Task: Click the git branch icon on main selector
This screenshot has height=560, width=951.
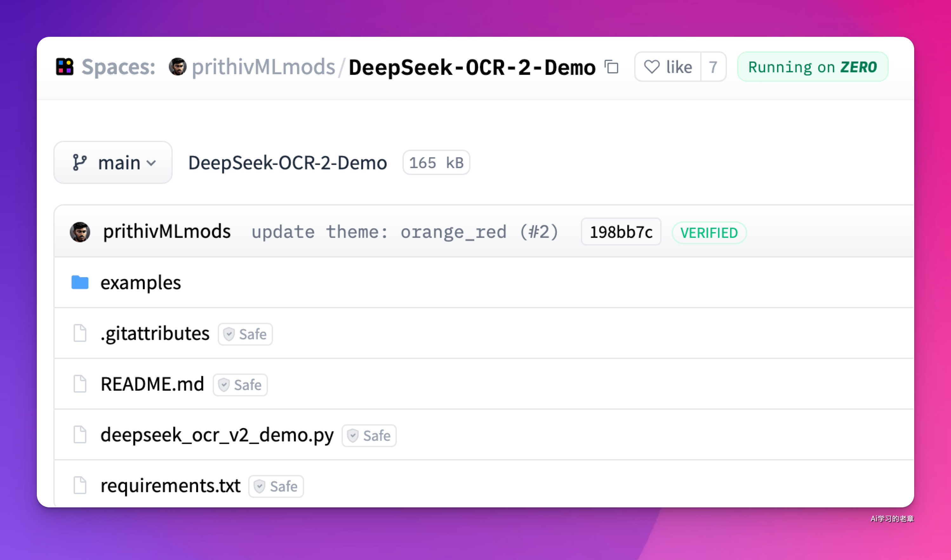Action: [x=79, y=163]
